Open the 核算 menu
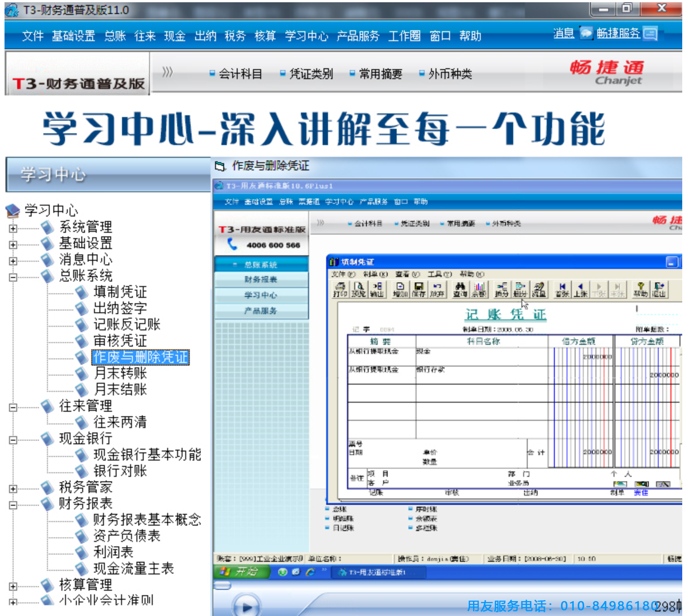 coord(265,36)
